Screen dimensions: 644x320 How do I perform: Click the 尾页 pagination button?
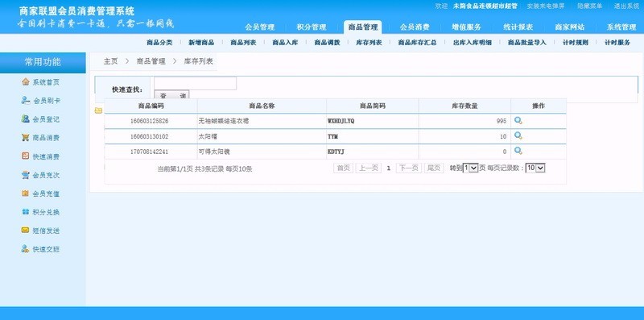click(434, 168)
